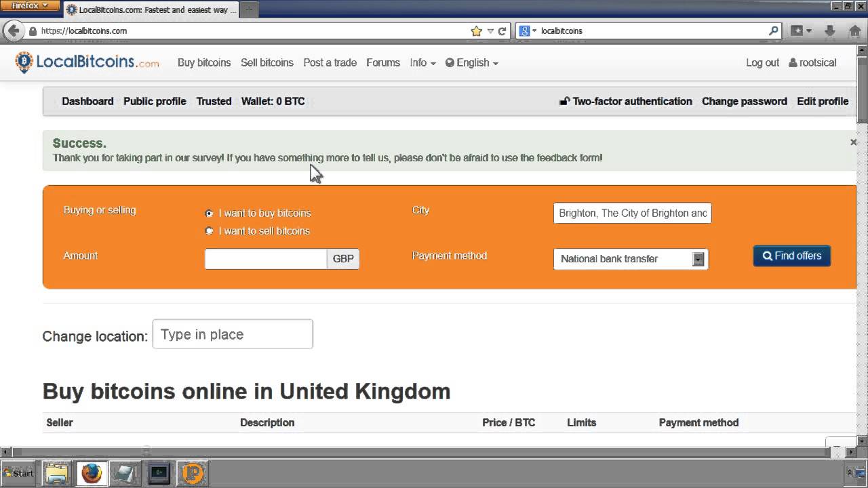Viewport: 868px width, 488px height.
Task: Click the Amount input field
Action: 266,259
